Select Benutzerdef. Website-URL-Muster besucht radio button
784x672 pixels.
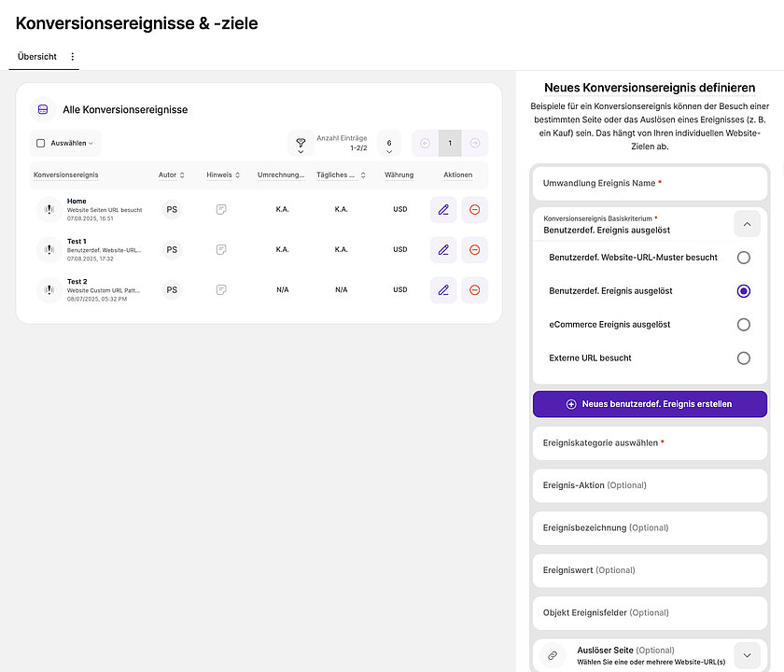(x=744, y=257)
